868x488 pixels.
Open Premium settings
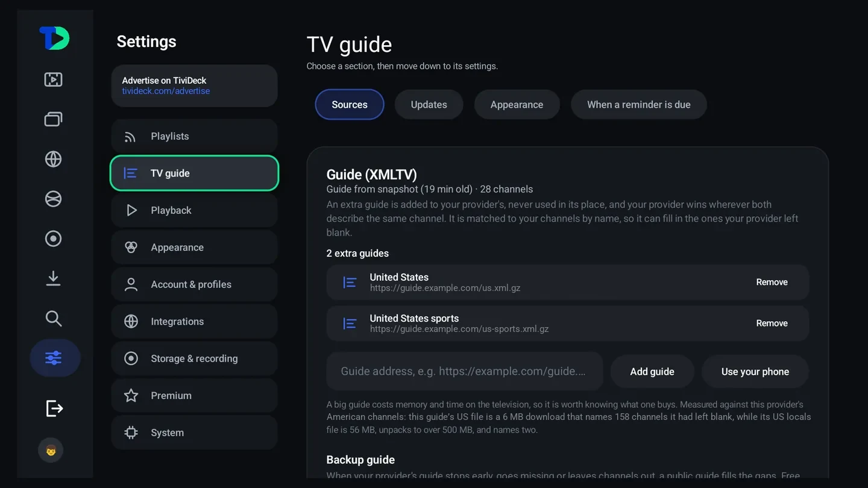194,396
